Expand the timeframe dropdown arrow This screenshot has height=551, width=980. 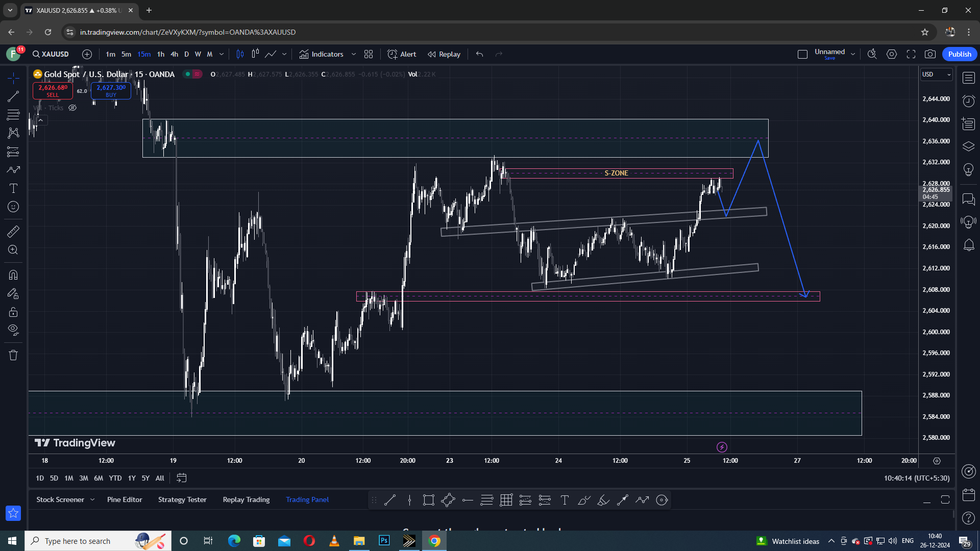(222, 54)
